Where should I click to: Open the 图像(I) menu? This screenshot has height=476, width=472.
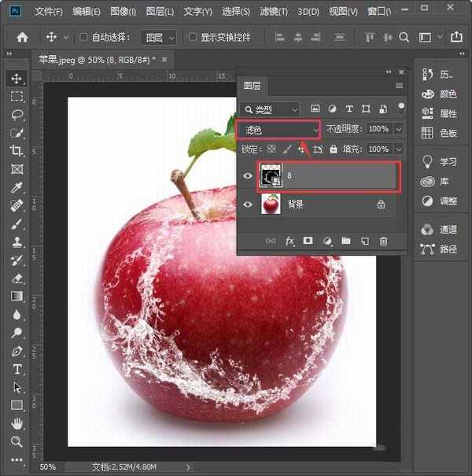click(123, 12)
